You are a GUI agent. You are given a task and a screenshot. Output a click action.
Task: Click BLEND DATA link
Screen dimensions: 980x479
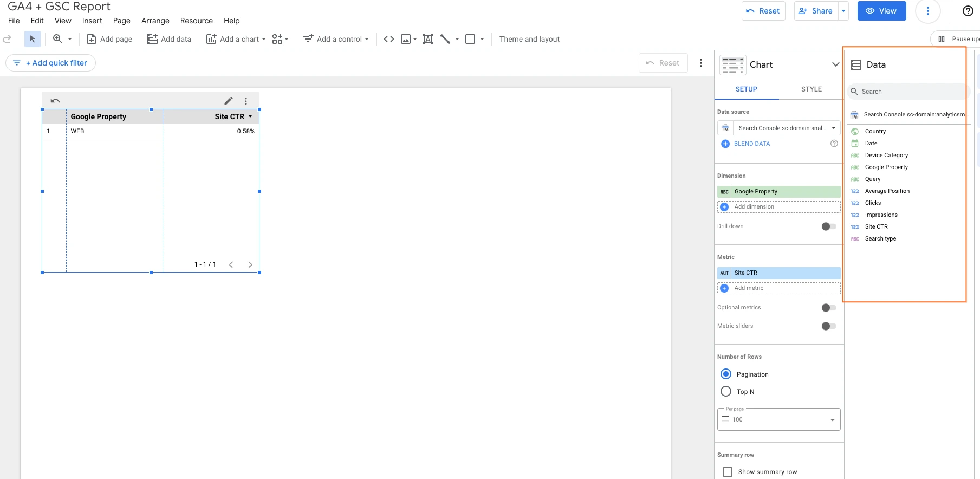tap(752, 144)
